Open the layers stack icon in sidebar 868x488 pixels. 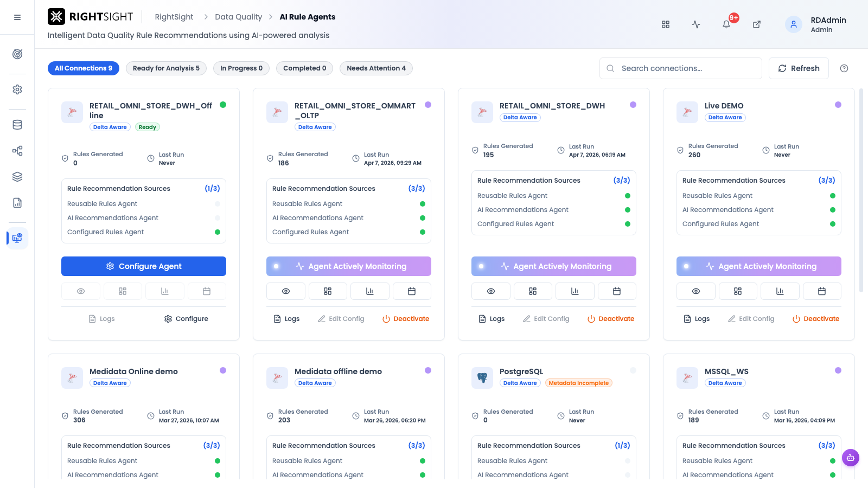point(17,177)
